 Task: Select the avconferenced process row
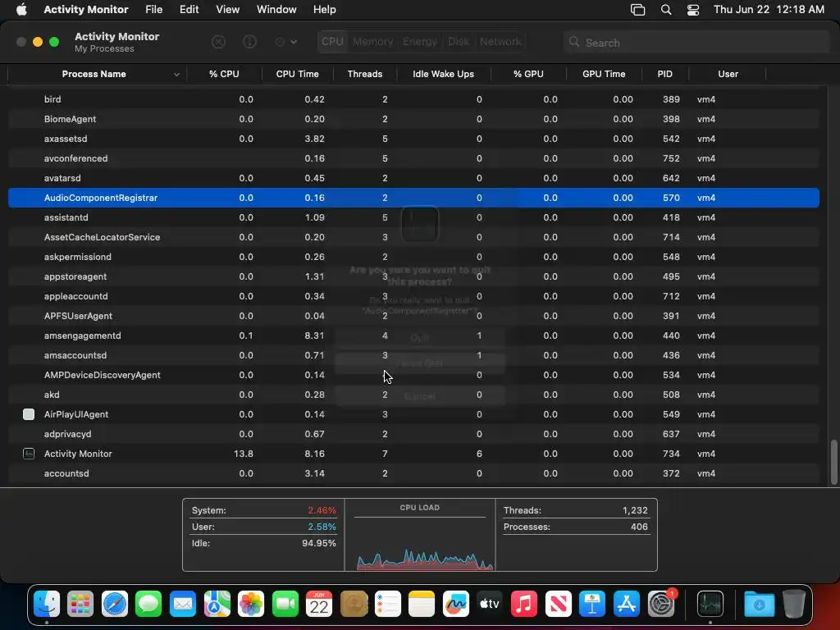[x=413, y=158]
